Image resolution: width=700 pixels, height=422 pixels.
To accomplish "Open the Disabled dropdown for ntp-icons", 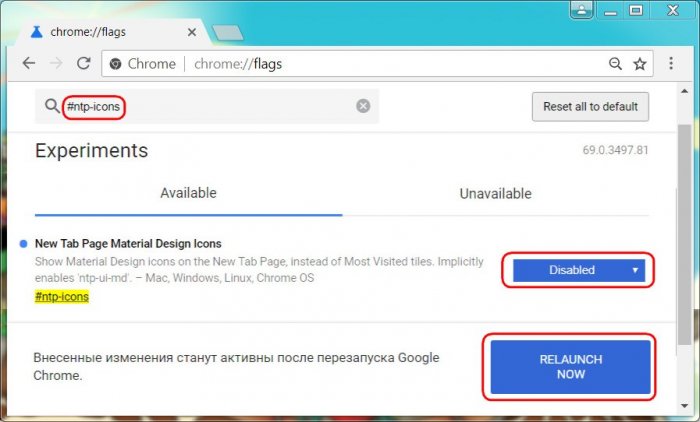I will (579, 270).
